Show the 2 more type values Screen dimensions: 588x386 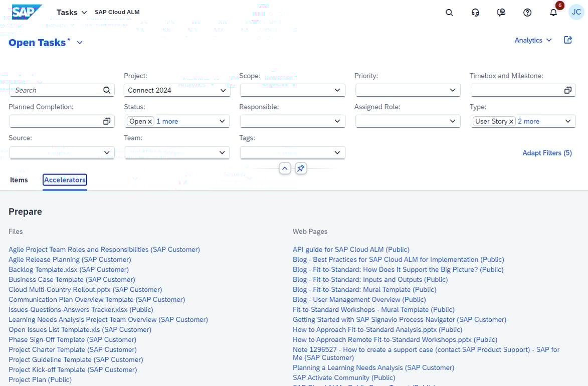click(x=528, y=121)
